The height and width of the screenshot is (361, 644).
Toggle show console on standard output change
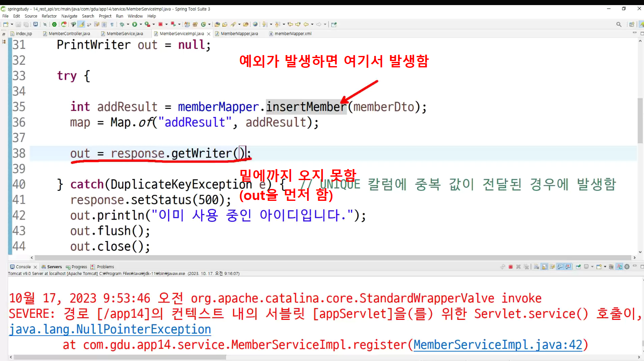(x=560, y=267)
